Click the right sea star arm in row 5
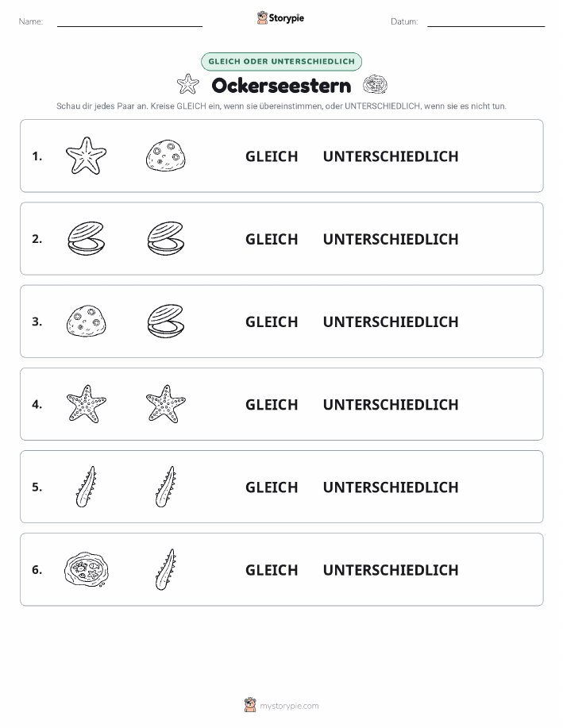 coord(166,487)
